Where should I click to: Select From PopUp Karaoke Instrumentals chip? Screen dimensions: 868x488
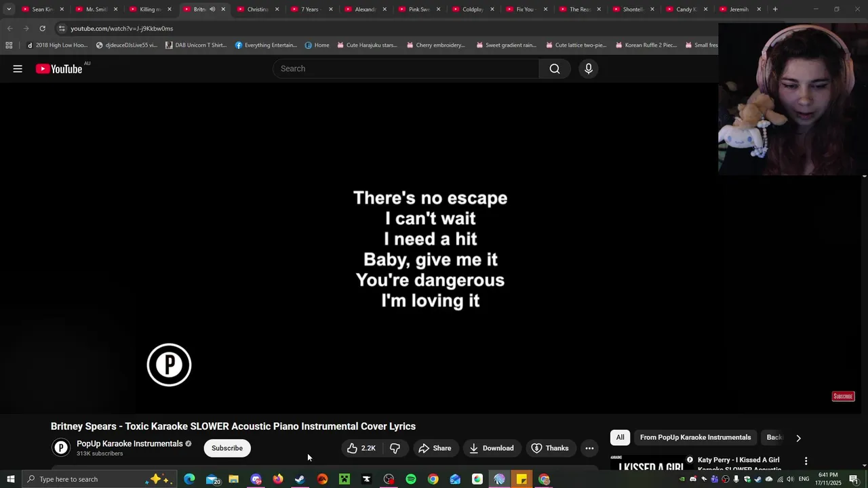695,438
